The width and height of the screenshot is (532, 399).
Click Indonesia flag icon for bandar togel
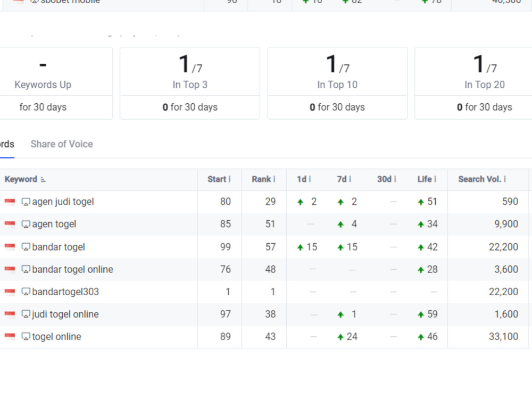[x=10, y=247]
